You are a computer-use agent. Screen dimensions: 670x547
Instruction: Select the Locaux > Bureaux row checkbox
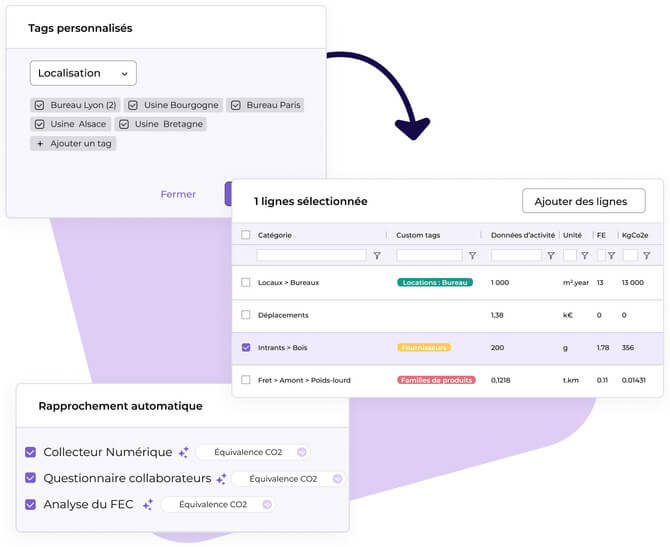246,283
